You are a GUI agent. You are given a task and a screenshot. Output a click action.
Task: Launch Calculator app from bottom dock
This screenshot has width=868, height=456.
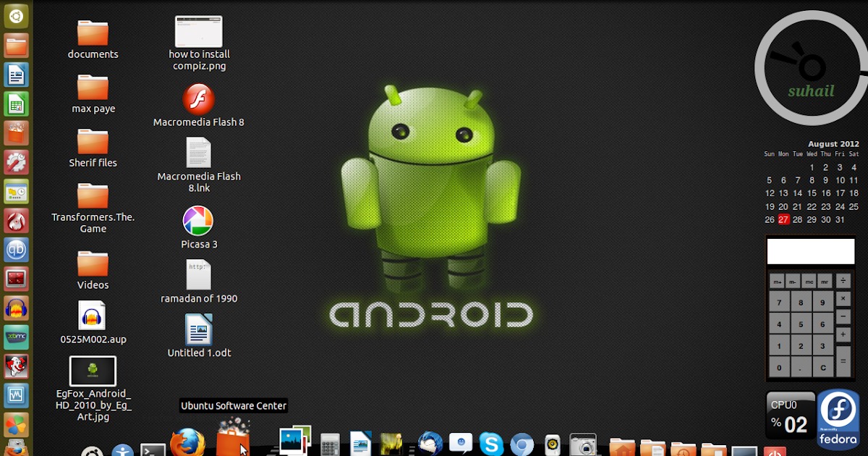(330, 444)
